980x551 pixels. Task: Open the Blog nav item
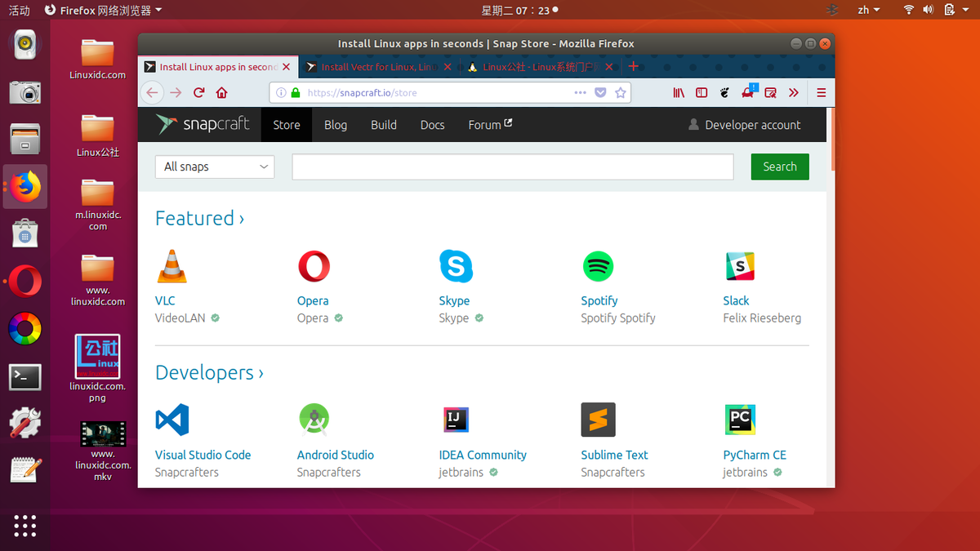click(336, 125)
